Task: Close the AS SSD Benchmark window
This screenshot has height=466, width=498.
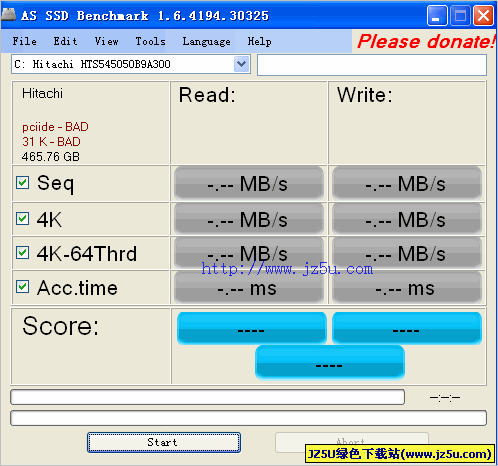Action: coord(483,15)
